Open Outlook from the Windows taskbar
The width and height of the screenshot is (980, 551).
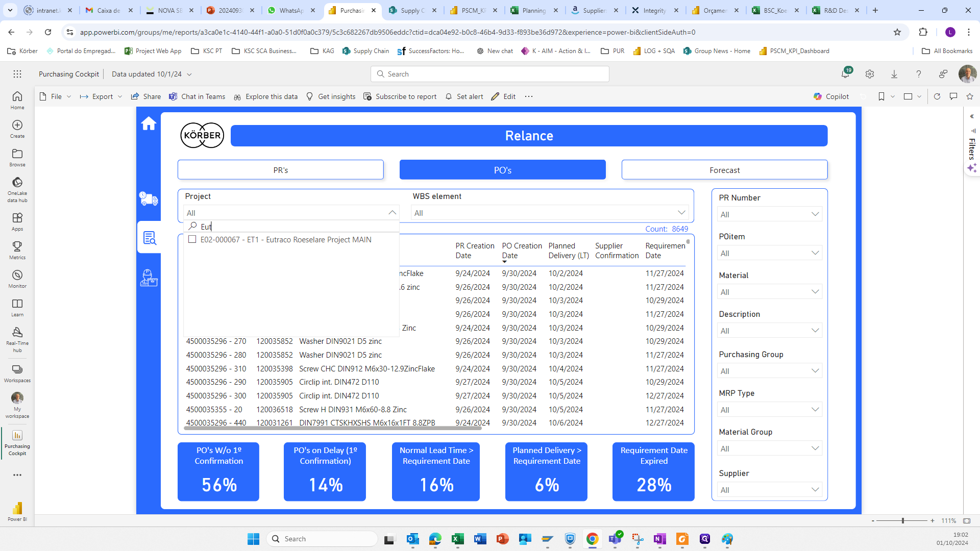[412, 539]
